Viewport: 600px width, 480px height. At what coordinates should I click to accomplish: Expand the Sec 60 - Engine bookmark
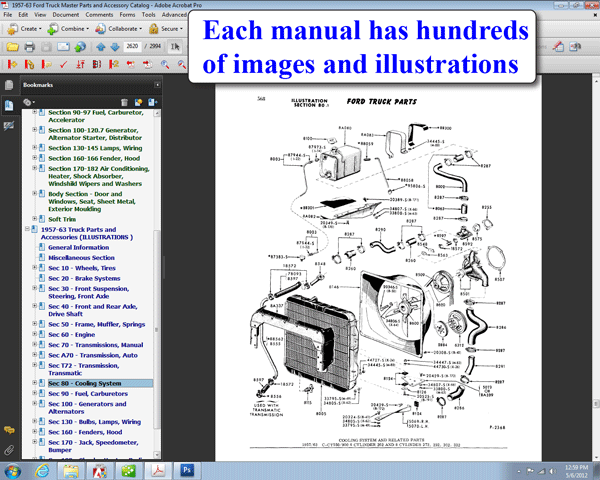pyautogui.click(x=34, y=334)
